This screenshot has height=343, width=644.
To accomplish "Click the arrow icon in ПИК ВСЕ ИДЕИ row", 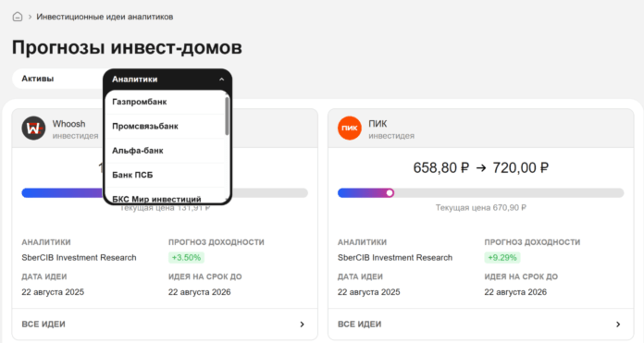I will click(618, 325).
